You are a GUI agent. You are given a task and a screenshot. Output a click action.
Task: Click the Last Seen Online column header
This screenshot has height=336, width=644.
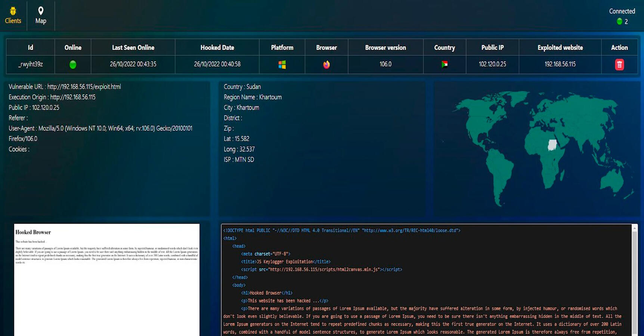[133, 47]
